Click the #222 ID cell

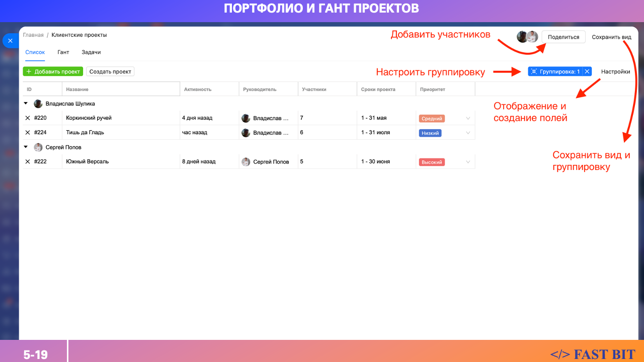point(40,162)
